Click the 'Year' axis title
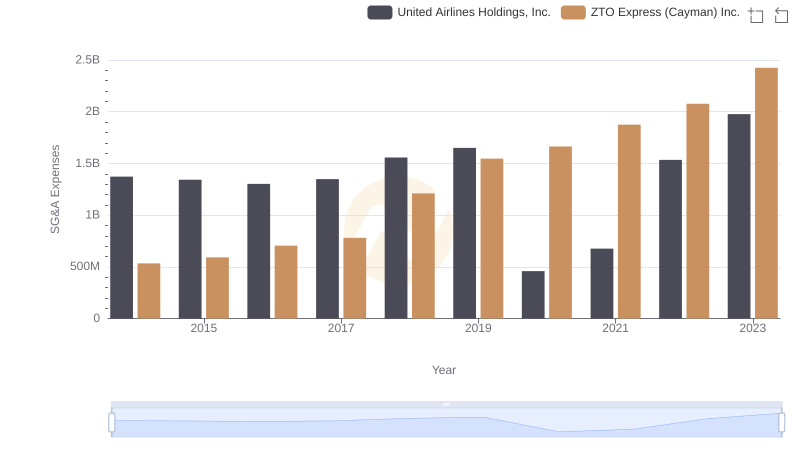The image size is (800, 461). click(444, 370)
